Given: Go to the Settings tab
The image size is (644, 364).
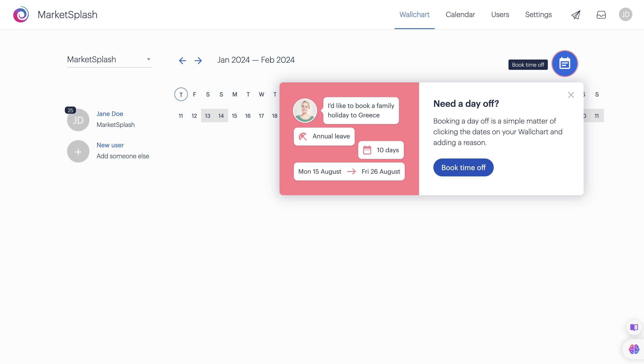Looking at the screenshot, I should point(538,15).
